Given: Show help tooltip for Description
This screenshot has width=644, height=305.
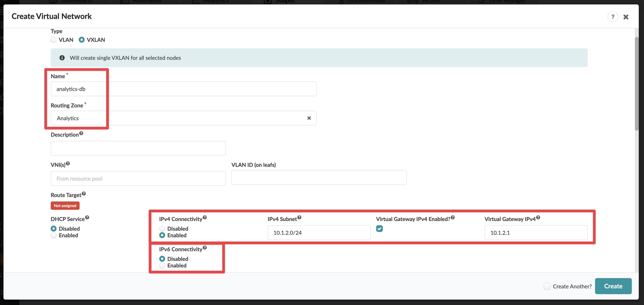Looking at the screenshot, I should point(81,133).
